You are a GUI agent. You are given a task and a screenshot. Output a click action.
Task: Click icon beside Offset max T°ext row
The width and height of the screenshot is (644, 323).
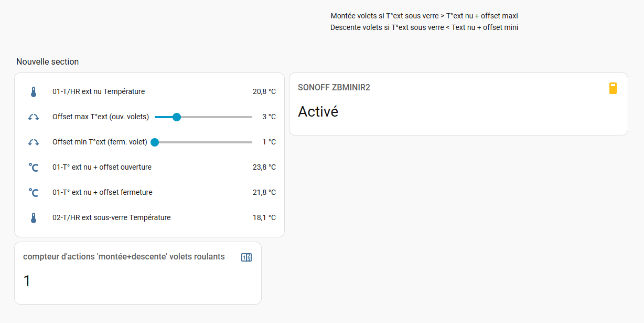(x=34, y=117)
